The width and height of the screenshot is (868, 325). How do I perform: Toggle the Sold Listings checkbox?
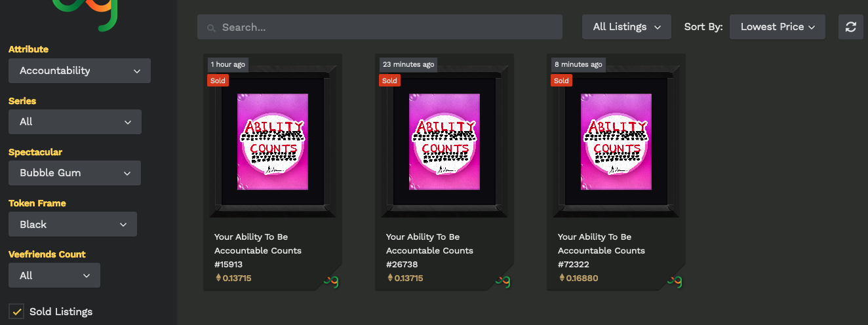tap(16, 311)
